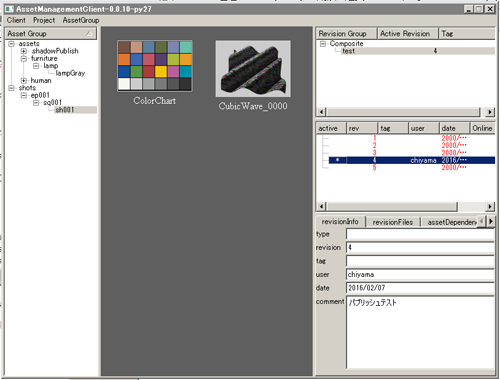Select the test revision group row
Screen dimensions: 500x380
pyautogui.click(x=417, y=51)
